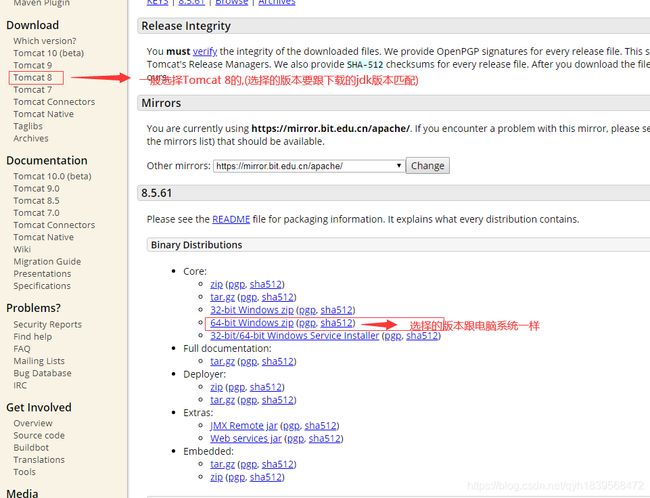
Task: Open pgp signature for Core tar.gz
Action: (x=249, y=297)
